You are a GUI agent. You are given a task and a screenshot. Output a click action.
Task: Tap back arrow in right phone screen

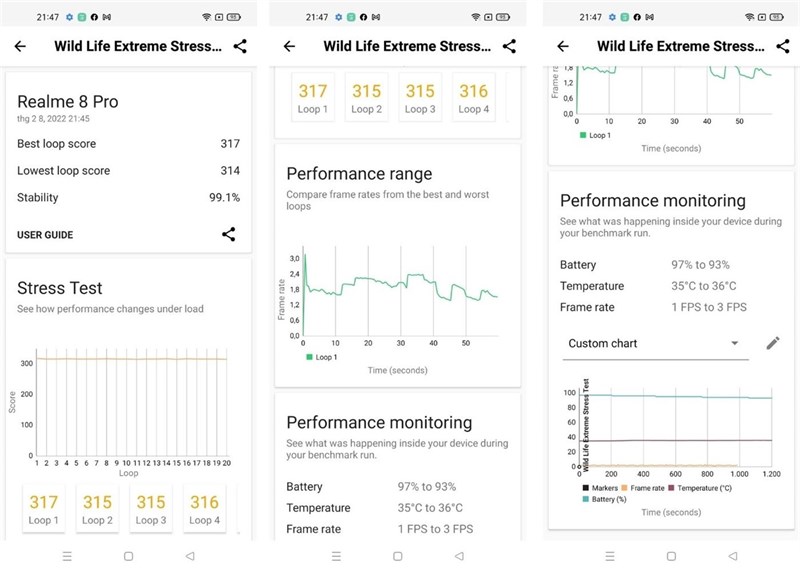[563, 46]
